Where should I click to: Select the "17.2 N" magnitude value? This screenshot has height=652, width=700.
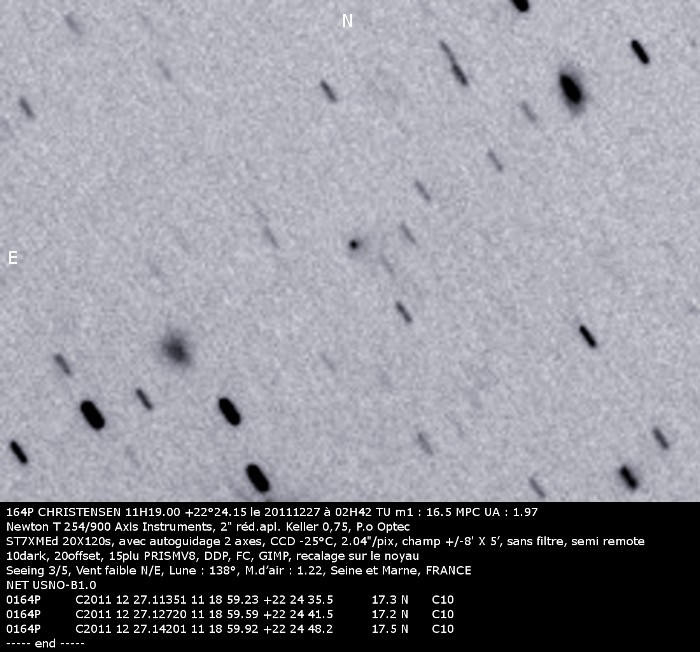pos(390,614)
